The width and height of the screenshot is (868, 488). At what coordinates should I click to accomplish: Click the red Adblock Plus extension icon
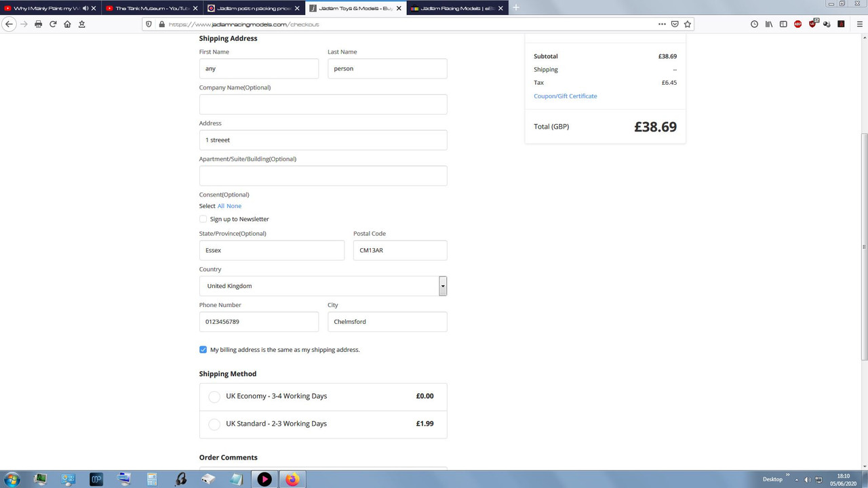[x=798, y=24]
